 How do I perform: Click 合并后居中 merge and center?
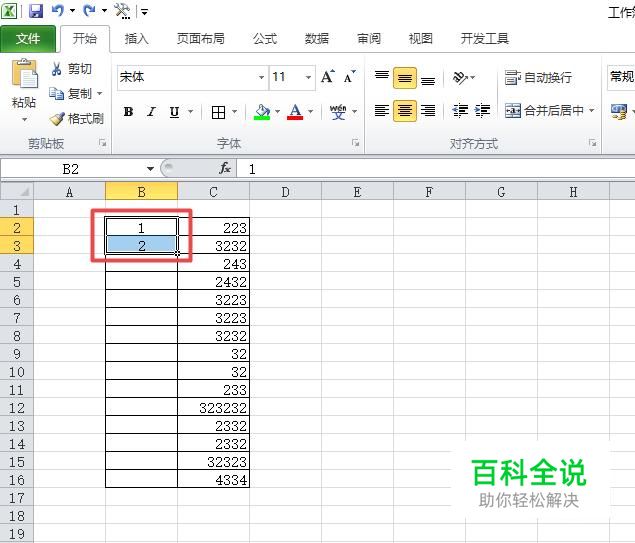(544, 111)
